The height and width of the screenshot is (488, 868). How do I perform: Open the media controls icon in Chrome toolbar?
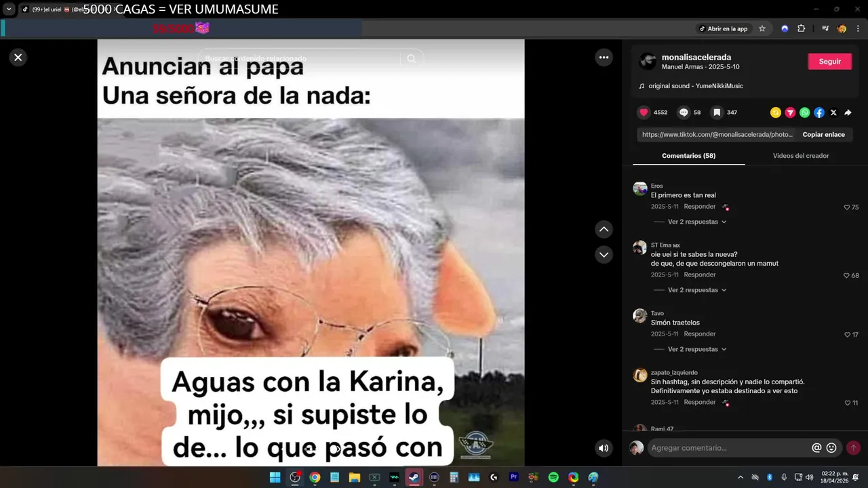tap(825, 28)
